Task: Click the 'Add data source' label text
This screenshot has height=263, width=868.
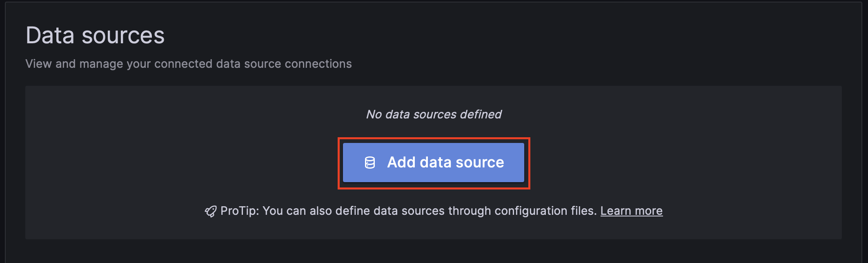Action: [x=445, y=163]
